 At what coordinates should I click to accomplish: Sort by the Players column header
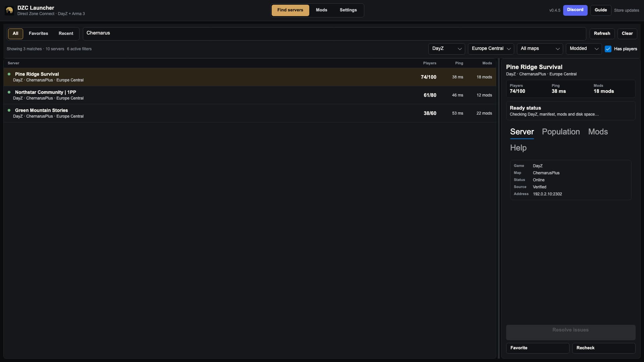click(x=430, y=63)
